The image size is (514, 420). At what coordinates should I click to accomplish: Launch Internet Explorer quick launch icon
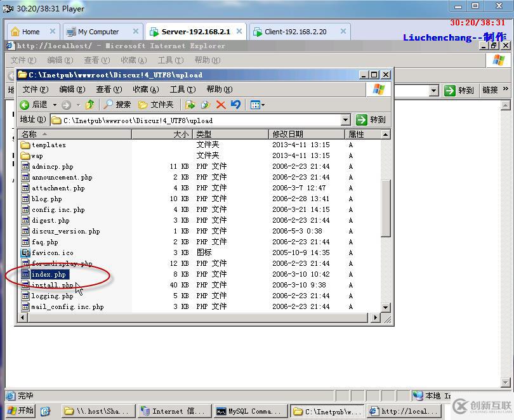click(45, 411)
